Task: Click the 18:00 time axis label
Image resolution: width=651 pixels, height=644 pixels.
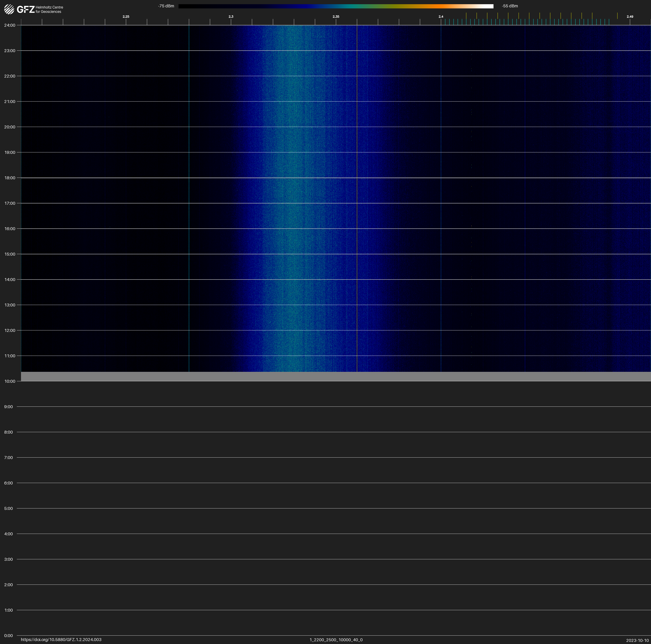Action: [x=10, y=178]
